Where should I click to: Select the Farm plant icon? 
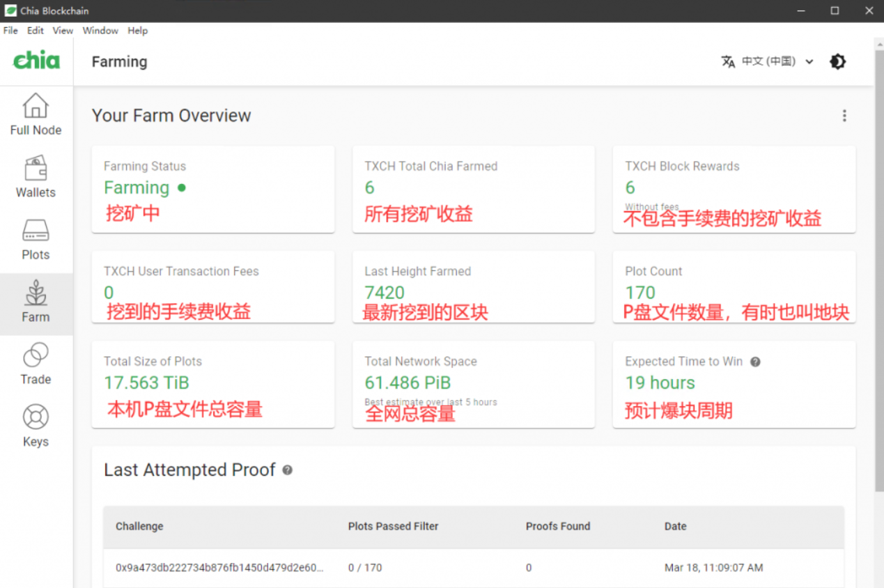[x=36, y=293]
